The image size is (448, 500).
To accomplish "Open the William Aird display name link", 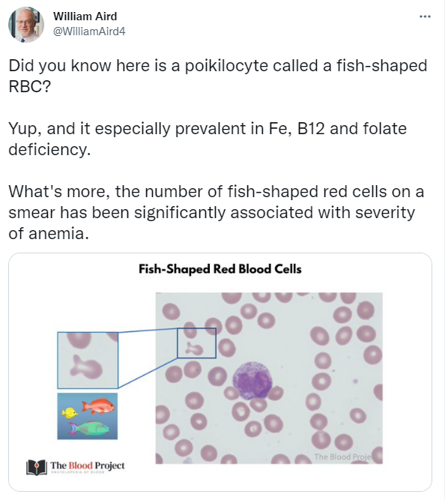I will tap(85, 16).
